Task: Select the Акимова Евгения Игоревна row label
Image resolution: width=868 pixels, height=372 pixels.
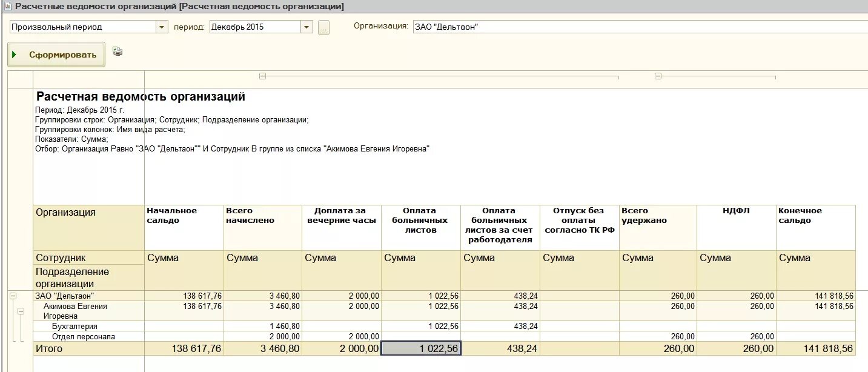Action: [89, 311]
